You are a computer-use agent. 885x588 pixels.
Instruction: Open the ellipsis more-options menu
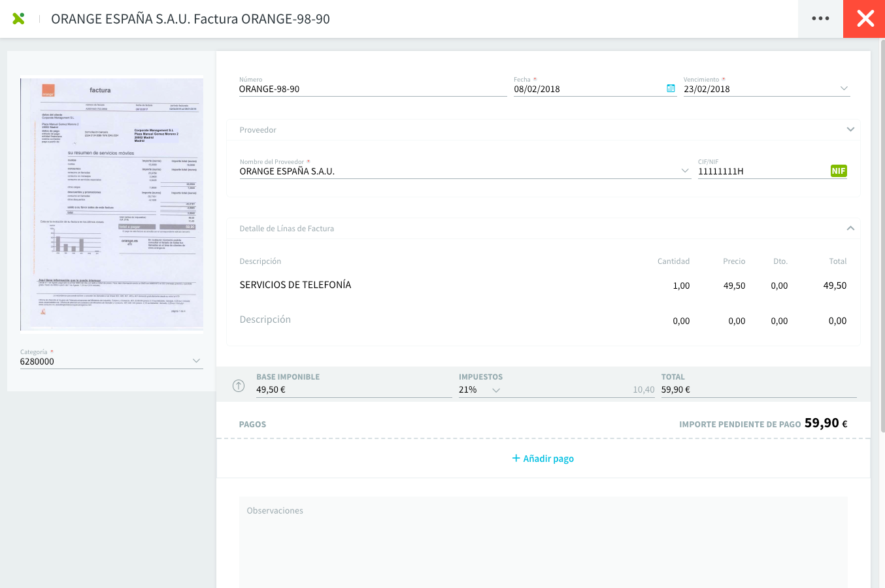[x=820, y=18]
